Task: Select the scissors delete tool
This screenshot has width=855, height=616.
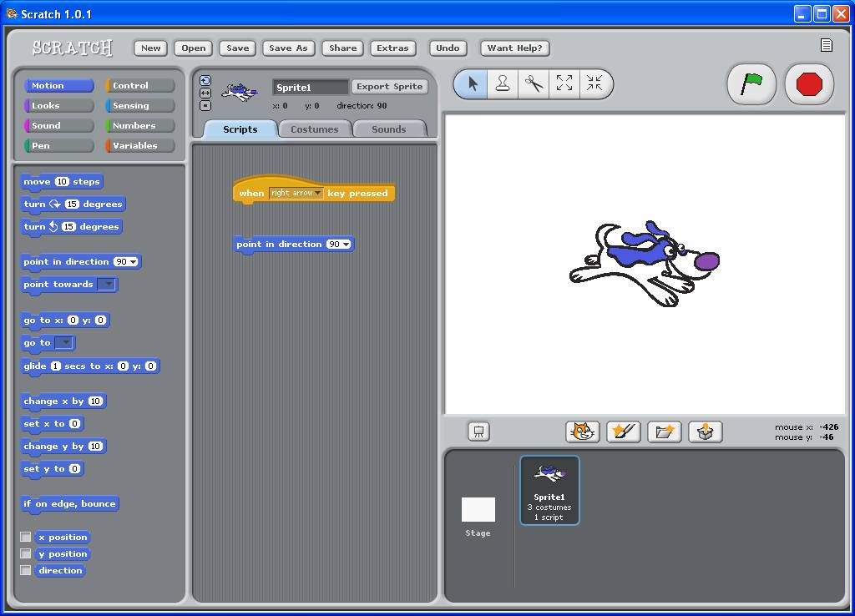Action: click(x=534, y=84)
